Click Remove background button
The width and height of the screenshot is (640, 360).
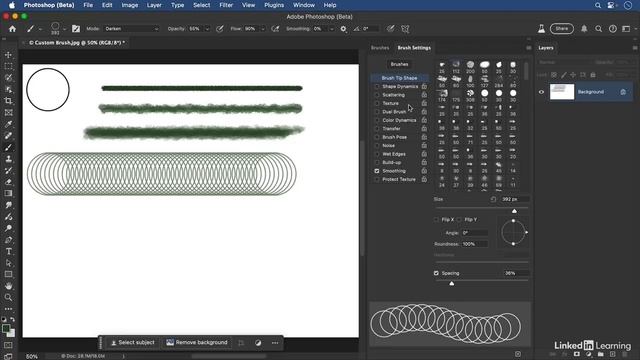tap(197, 343)
